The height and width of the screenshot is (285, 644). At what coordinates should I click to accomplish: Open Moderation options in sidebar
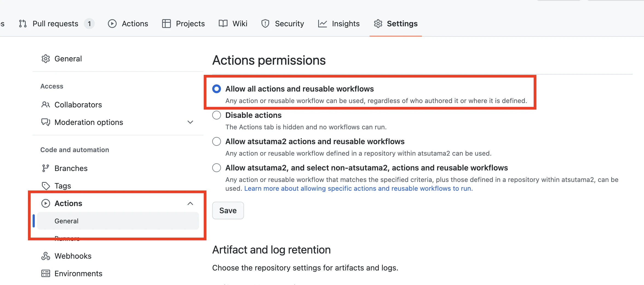(x=118, y=122)
